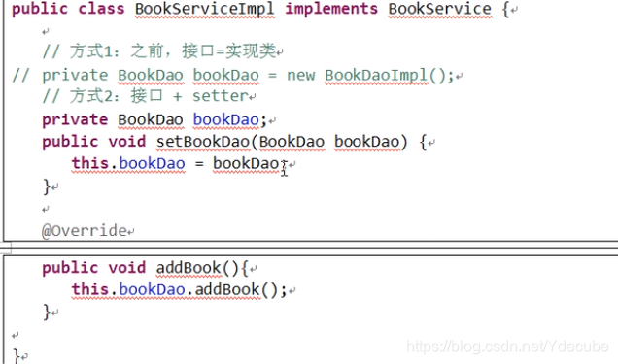Click the 'BookDao bookDao' parameter in setter
This screenshot has width=618, height=364.
click(329, 142)
